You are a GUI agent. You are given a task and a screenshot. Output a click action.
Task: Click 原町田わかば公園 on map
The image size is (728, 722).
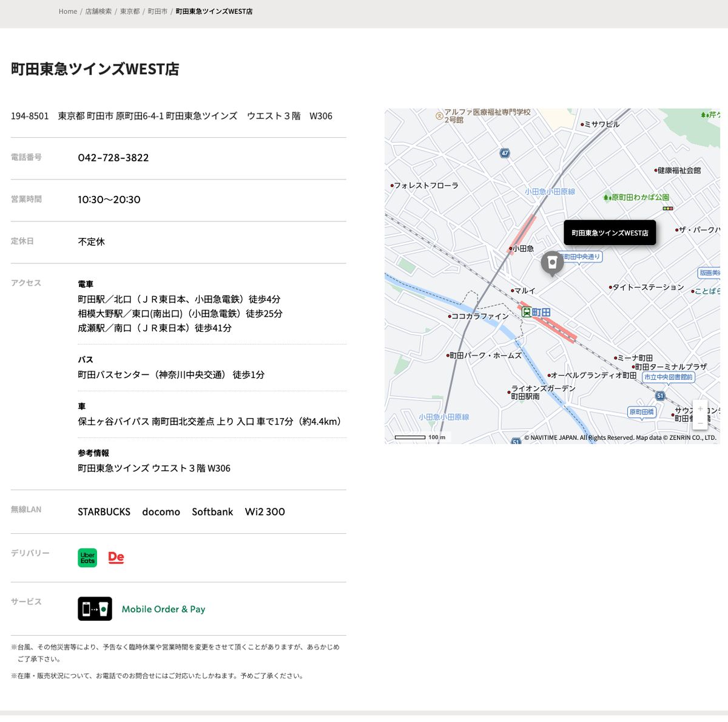637,197
